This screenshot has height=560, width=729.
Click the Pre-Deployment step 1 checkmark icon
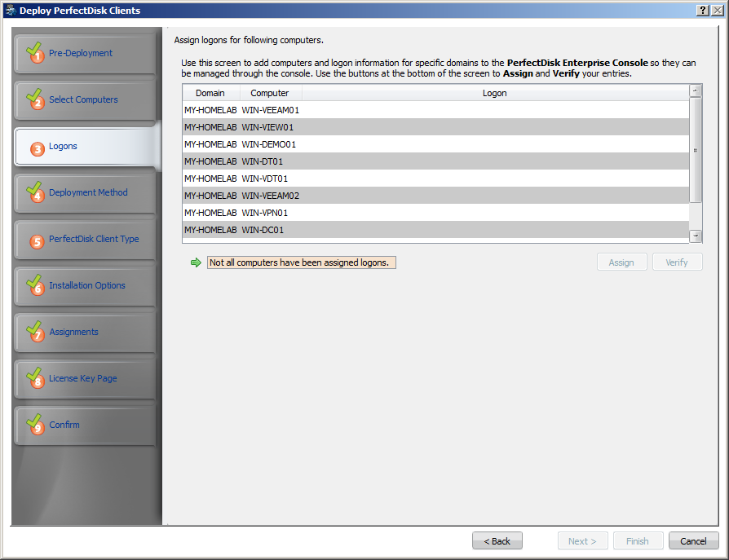click(x=35, y=53)
